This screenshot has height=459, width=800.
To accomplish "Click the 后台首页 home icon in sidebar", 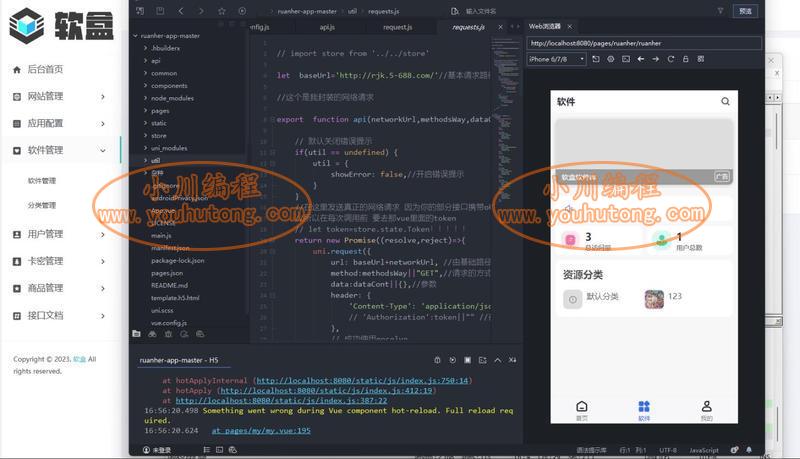I will pos(17,69).
